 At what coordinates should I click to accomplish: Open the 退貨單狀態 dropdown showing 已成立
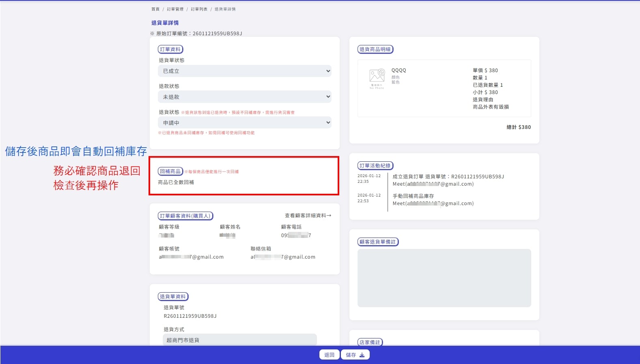(x=244, y=71)
